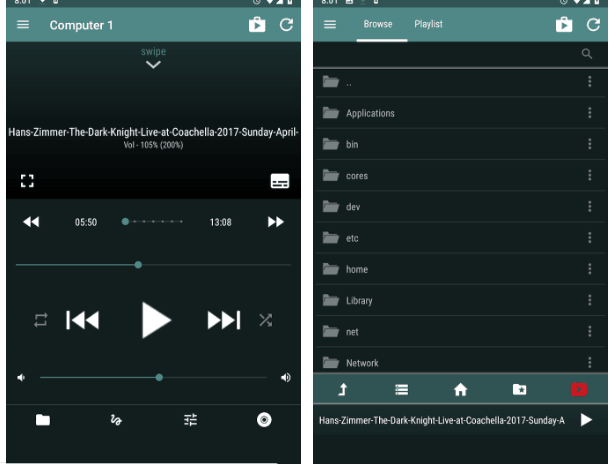This screenshot has width=610, height=464.
Task: Tap the search magnifier icon
Action: (x=587, y=54)
